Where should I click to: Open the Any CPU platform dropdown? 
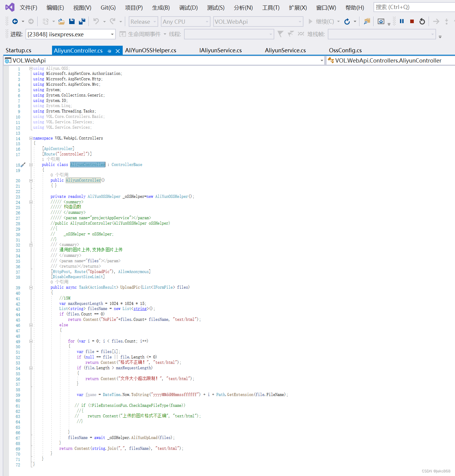coord(185,22)
